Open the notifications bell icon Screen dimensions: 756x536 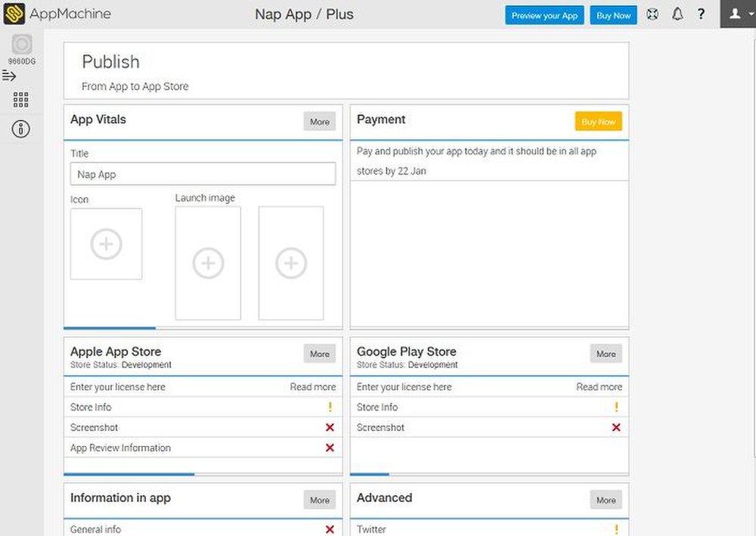click(x=677, y=14)
